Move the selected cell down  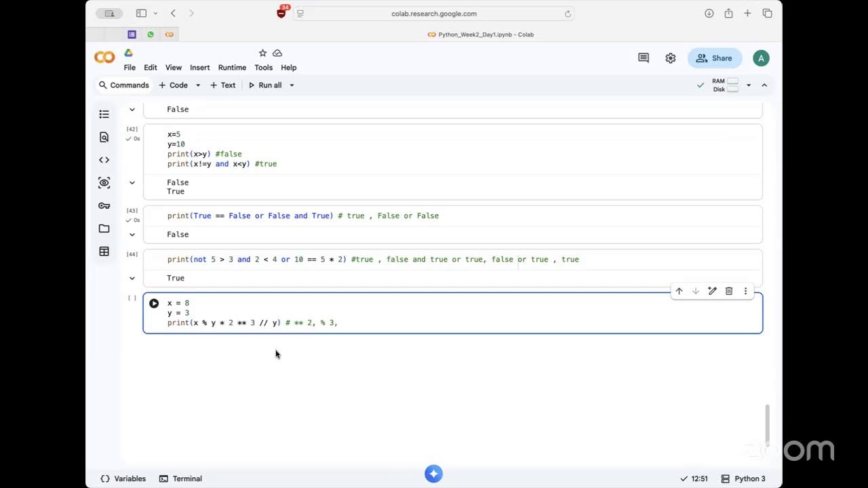695,291
